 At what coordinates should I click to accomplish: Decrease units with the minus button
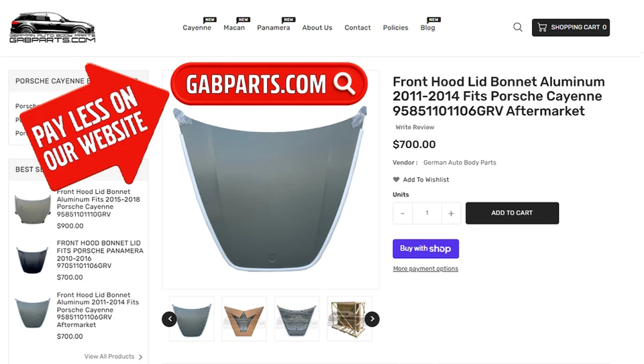click(402, 213)
